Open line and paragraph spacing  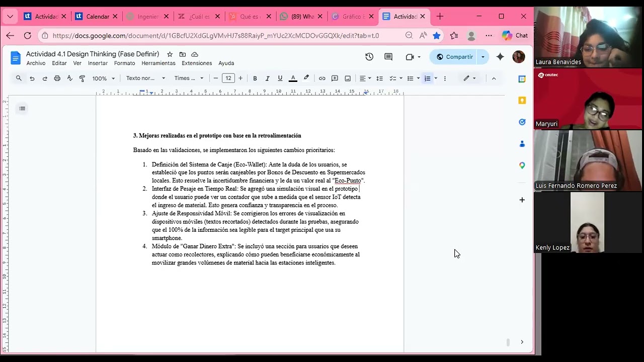coord(380,78)
